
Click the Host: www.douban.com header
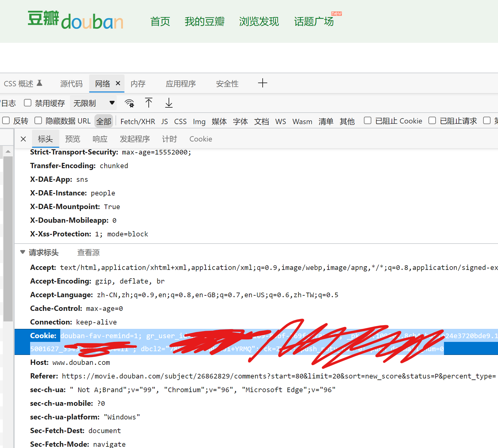[70, 362]
